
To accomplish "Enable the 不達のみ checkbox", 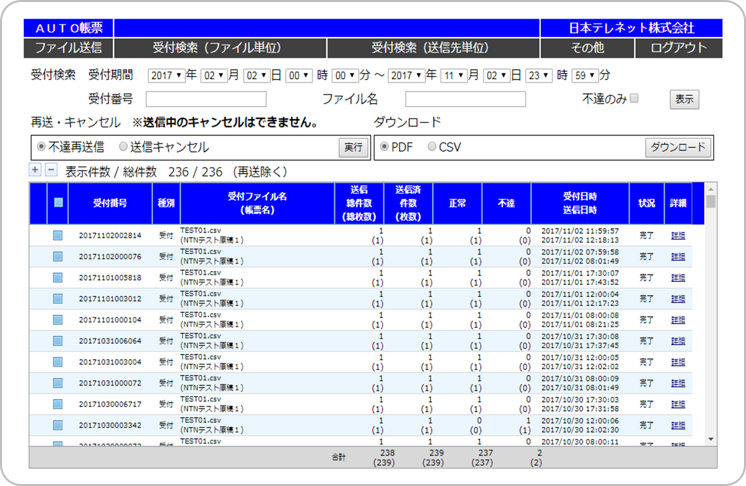I will [x=633, y=99].
